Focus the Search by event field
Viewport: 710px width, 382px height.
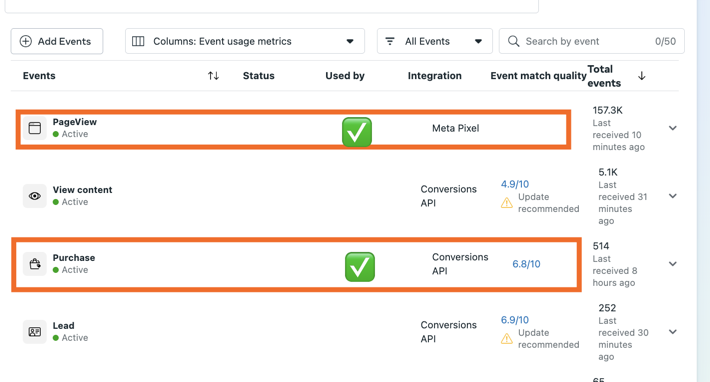592,41
